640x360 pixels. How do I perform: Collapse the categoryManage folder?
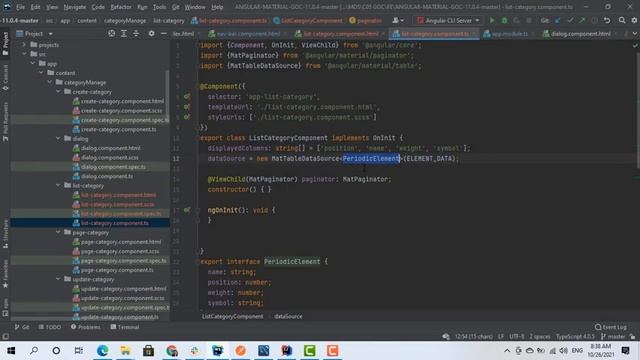pyautogui.click(x=49, y=82)
